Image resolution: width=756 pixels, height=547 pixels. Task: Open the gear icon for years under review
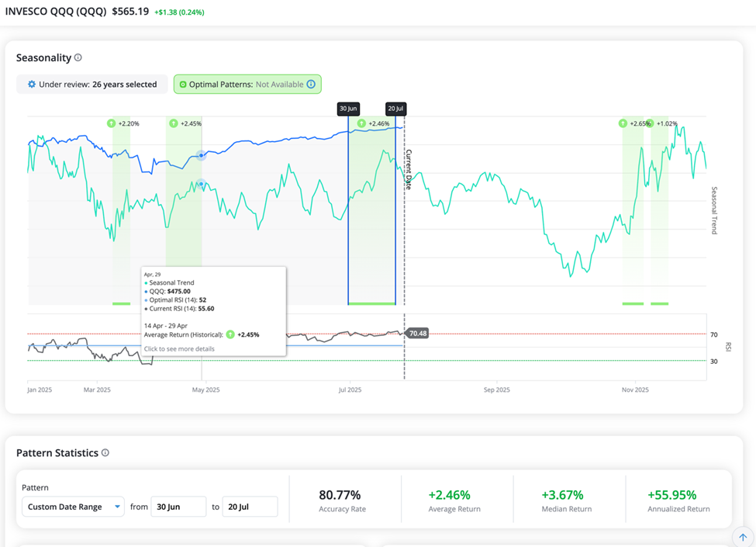coord(32,85)
